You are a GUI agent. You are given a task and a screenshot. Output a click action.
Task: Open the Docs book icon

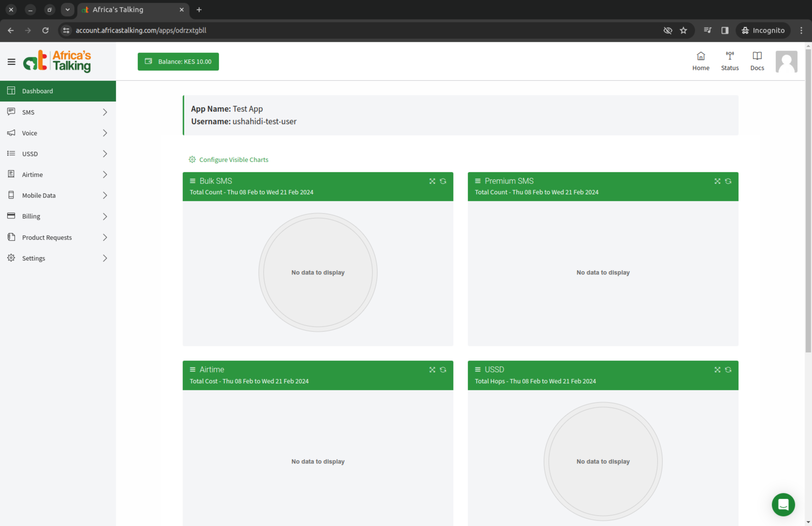coord(757,56)
